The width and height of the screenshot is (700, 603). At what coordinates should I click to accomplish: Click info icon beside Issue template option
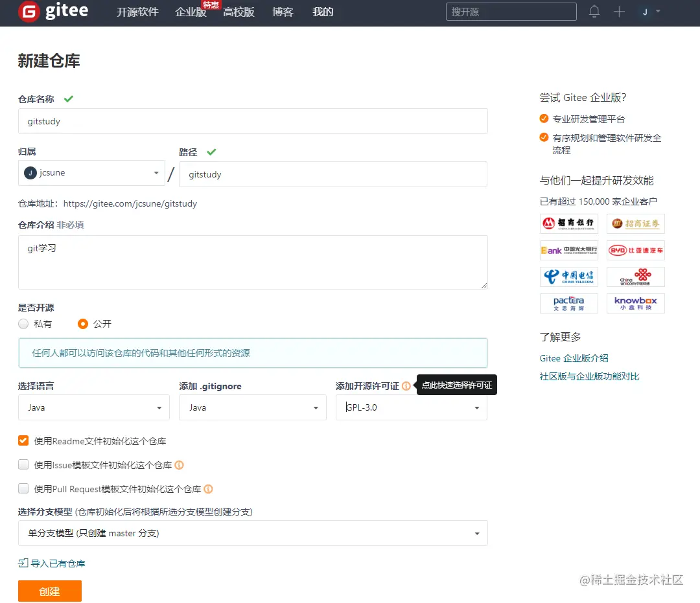click(x=179, y=465)
